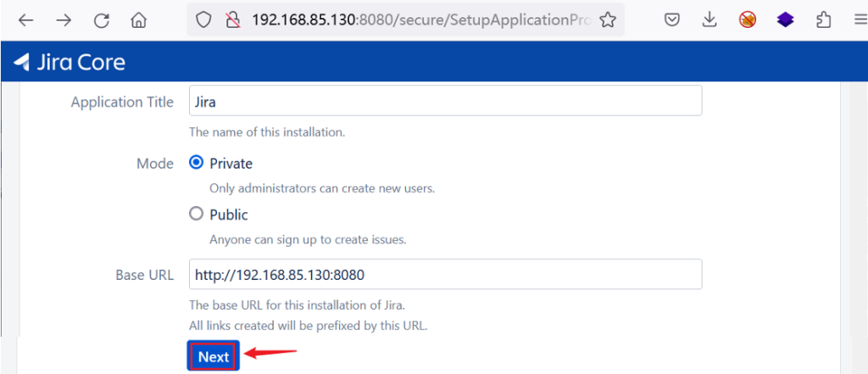Click the Jira Core logo
Image resolution: width=868 pixels, height=374 pixels.
(70, 62)
